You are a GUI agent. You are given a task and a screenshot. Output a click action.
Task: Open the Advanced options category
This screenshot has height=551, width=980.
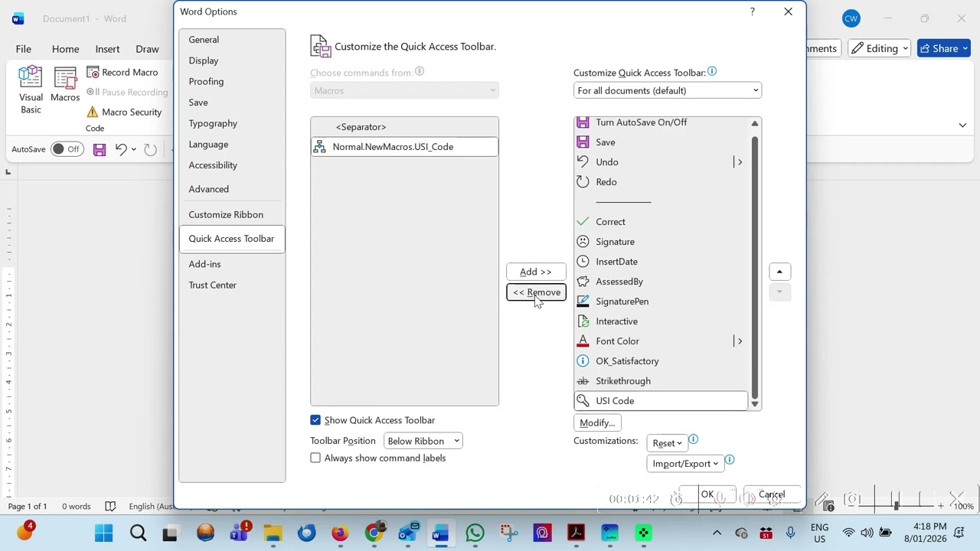click(x=232, y=189)
